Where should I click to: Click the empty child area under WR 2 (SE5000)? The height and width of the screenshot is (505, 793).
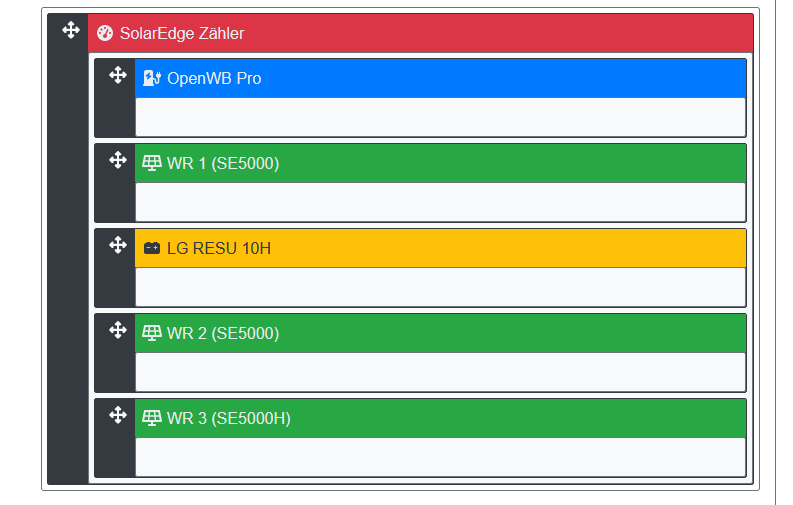click(x=440, y=372)
